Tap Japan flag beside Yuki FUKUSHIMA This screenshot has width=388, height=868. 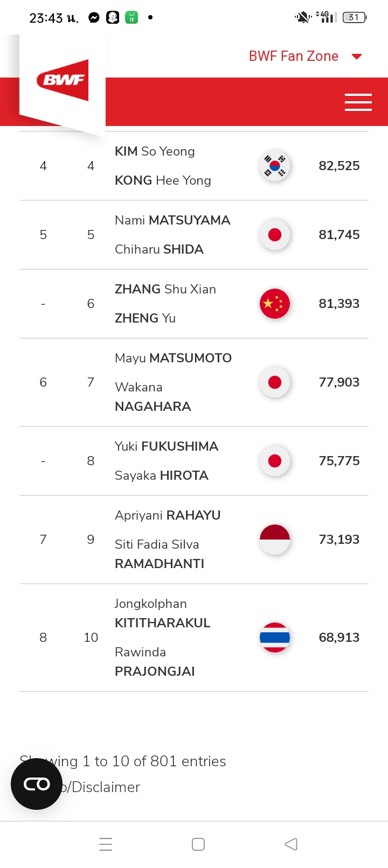275,461
